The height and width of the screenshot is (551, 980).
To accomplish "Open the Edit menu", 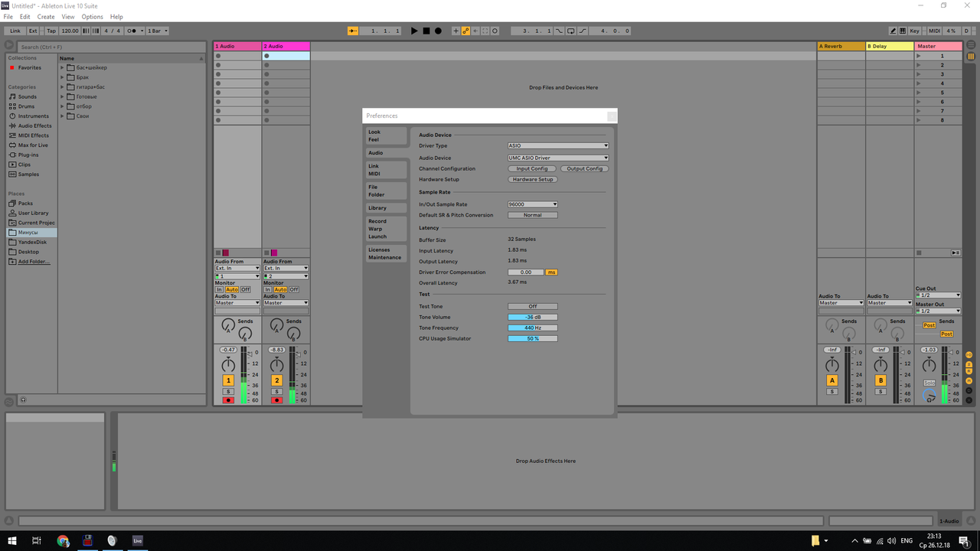I will tap(25, 16).
